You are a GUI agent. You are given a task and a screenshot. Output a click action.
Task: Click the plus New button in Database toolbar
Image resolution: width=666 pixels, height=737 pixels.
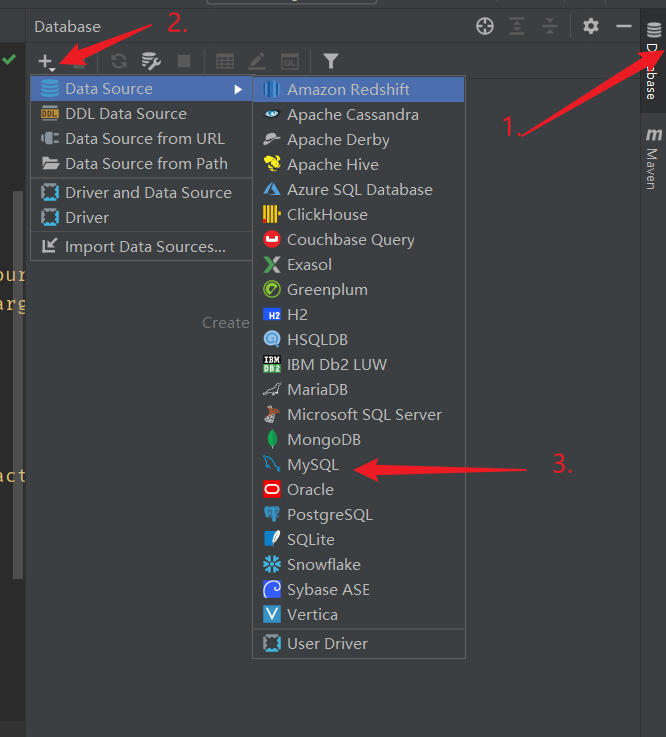tap(46, 61)
